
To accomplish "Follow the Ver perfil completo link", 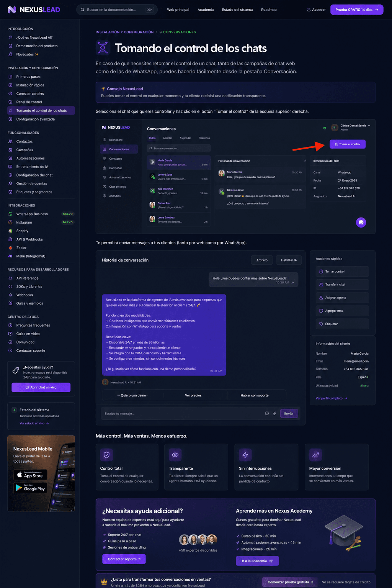I will (332, 398).
